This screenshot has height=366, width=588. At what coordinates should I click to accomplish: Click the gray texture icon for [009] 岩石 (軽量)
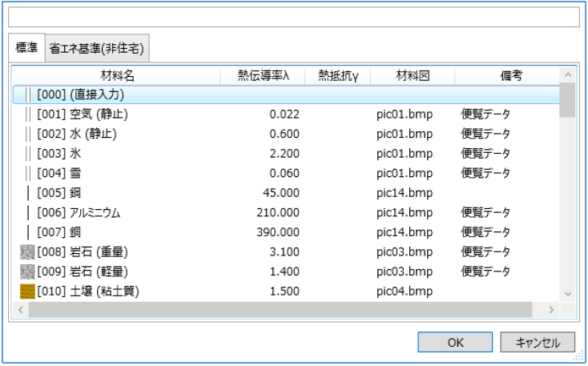click(28, 271)
